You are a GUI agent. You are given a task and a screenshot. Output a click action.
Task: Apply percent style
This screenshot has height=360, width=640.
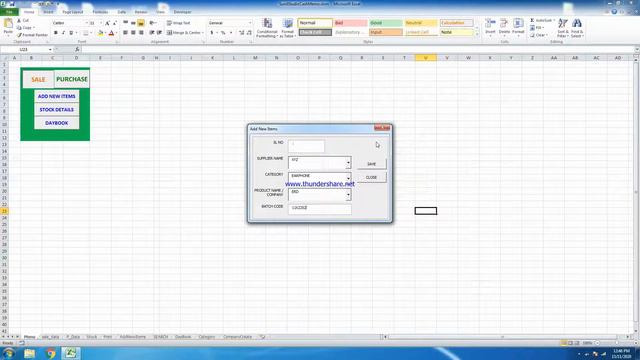(223, 33)
